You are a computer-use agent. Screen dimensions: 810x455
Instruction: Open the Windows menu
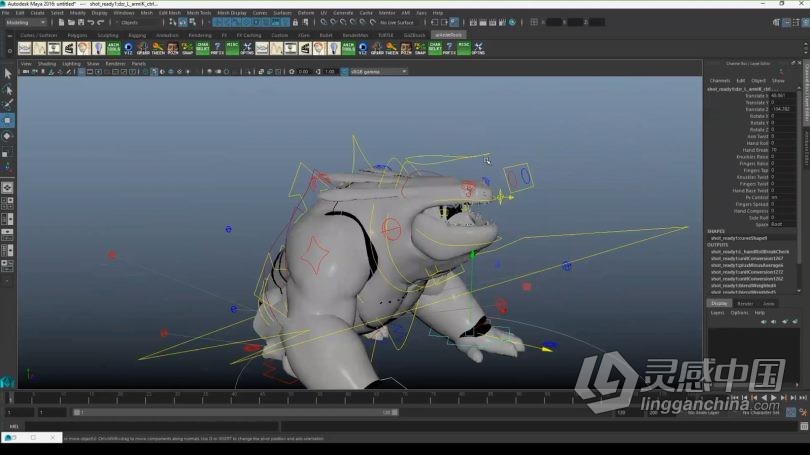(123, 13)
